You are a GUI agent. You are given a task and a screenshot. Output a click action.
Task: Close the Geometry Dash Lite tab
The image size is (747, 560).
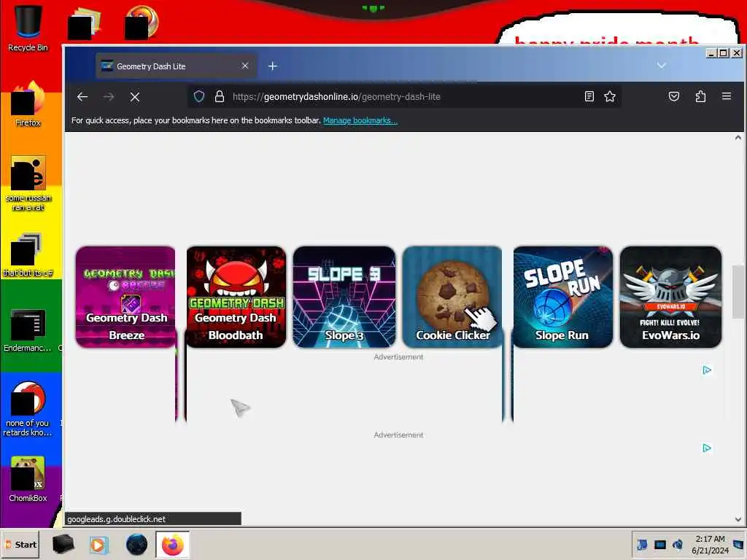[245, 66]
